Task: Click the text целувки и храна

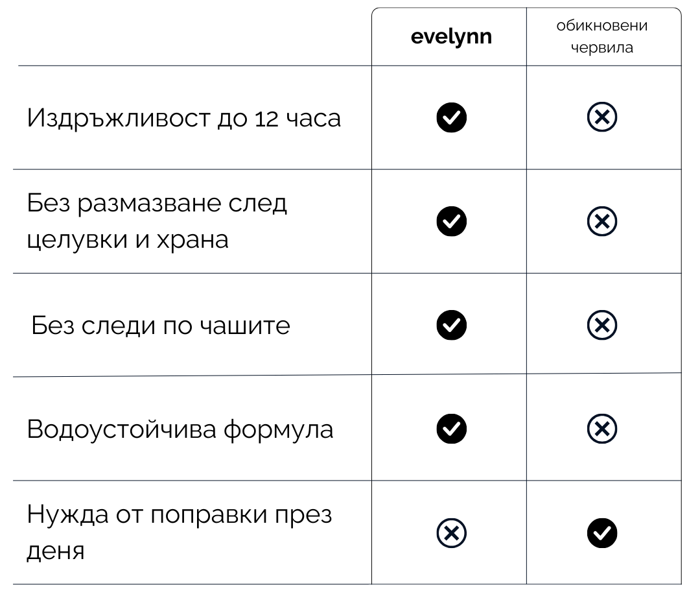Action: point(128,240)
